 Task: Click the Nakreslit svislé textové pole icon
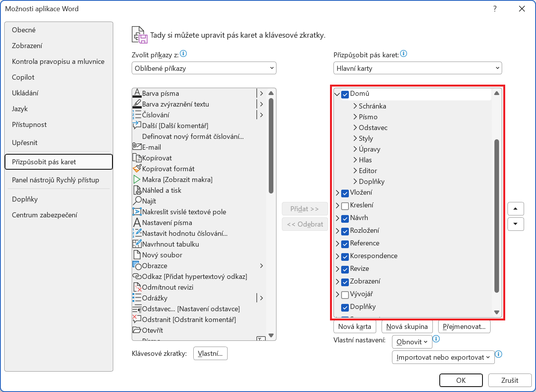click(x=137, y=212)
